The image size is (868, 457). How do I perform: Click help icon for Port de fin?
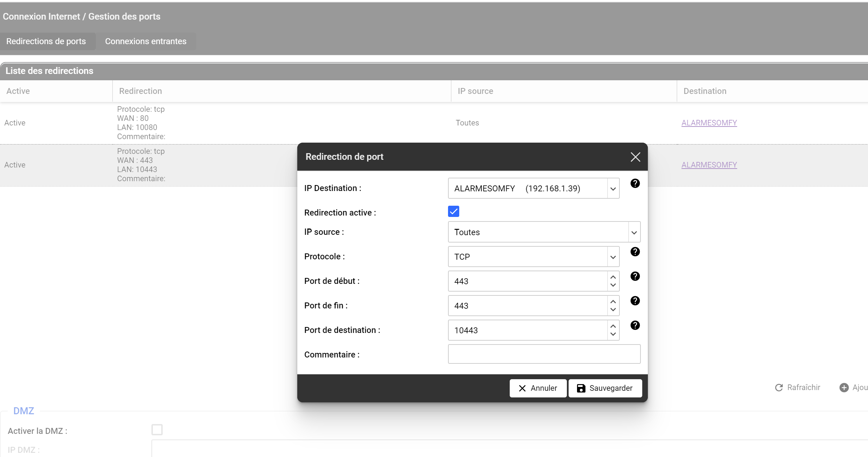point(635,301)
